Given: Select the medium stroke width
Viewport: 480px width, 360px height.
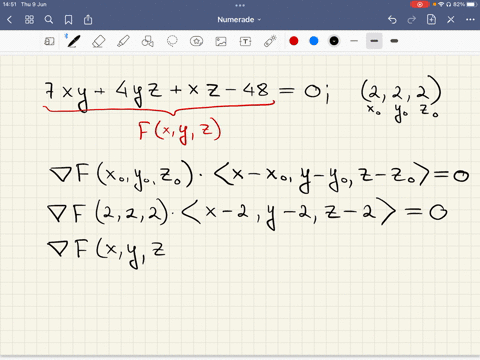Looking at the screenshot, I should 374,41.
